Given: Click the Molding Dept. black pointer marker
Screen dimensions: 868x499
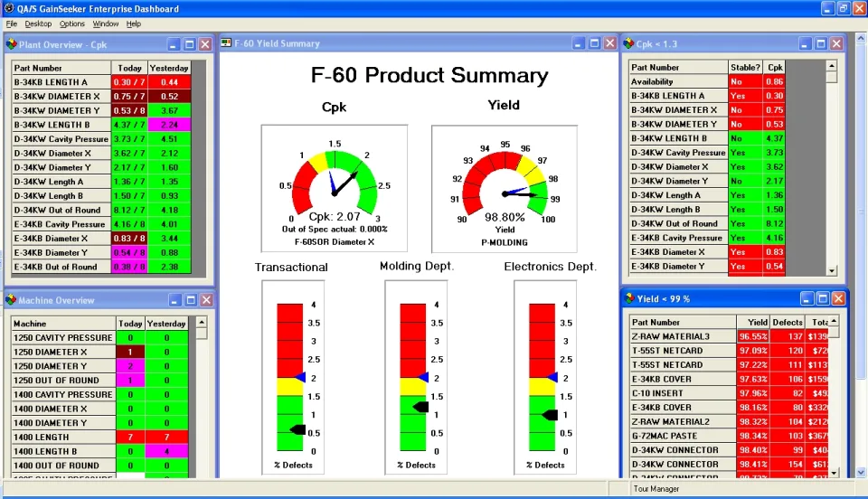Looking at the screenshot, I should point(421,407).
